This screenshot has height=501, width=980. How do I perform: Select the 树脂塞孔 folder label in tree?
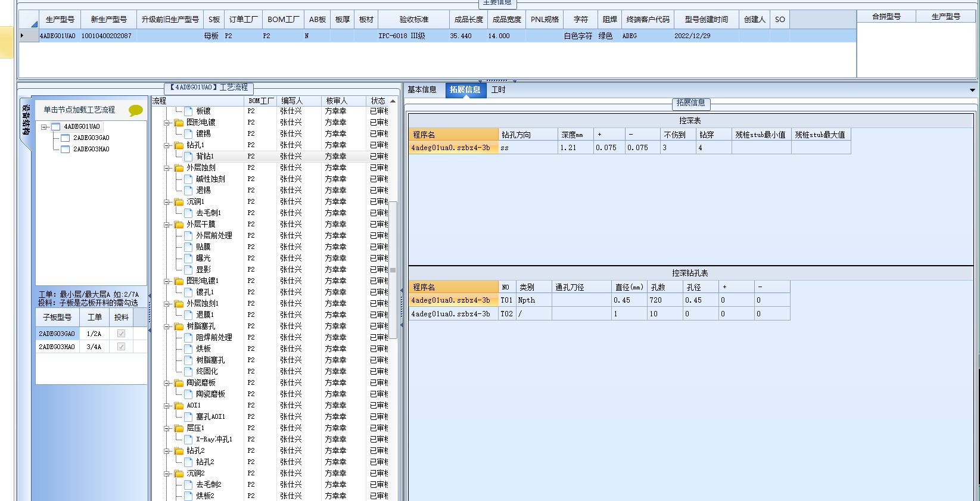tap(201, 326)
